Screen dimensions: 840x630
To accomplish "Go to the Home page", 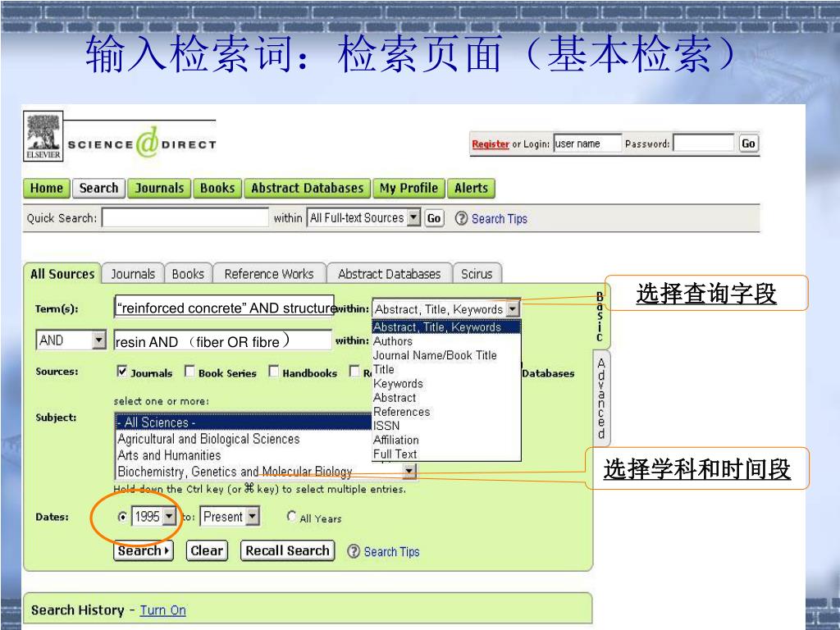I will tap(47, 189).
